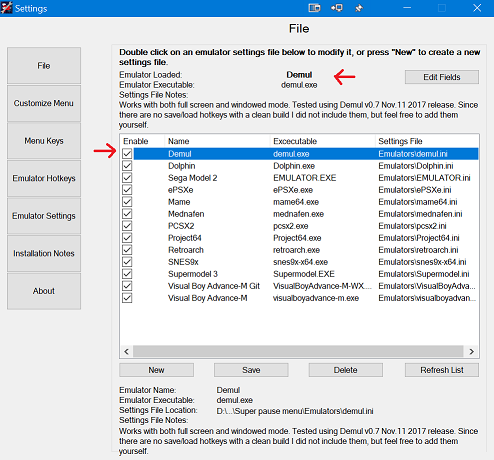Click the snes9x-x64.exe cell
The height and width of the screenshot is (460, 494).
(x=300, y=262)
